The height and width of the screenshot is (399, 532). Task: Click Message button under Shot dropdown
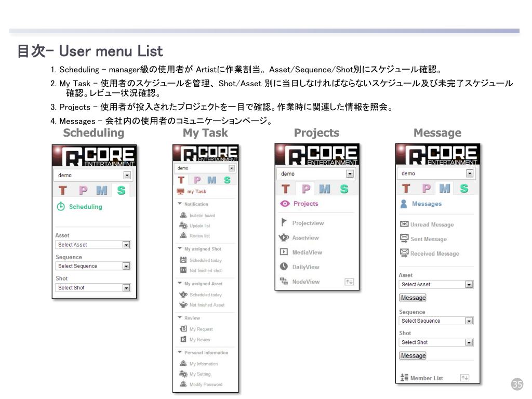(x=413, y=355)
